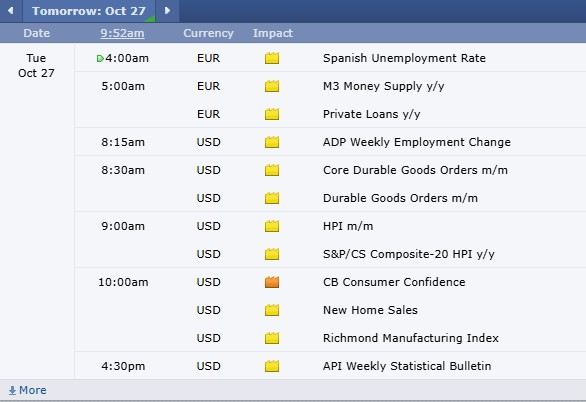
Task: Click EUR currency for Spanish Unemployment Rate
Action: (209, 58)
